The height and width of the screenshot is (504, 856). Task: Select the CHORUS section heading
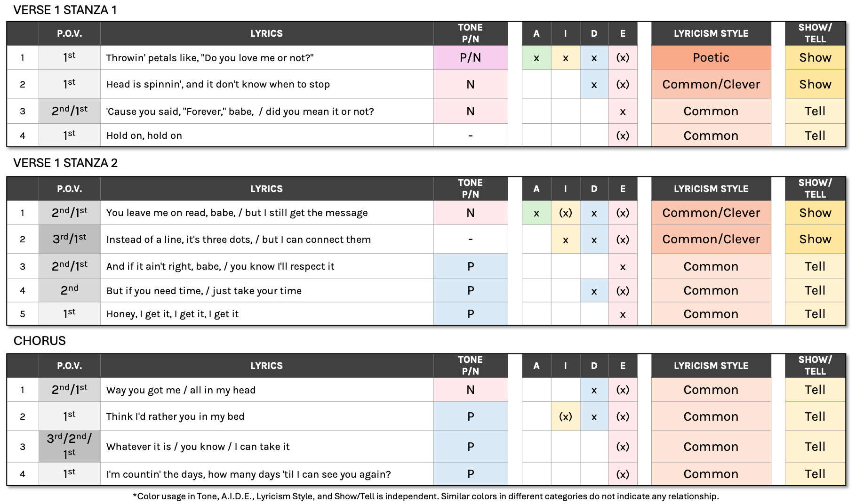40,341
